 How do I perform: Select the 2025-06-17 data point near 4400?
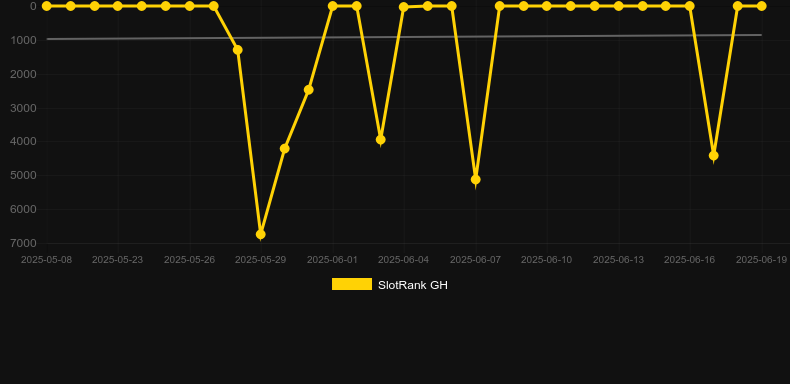pyautogui.click(x=713, y=156)
